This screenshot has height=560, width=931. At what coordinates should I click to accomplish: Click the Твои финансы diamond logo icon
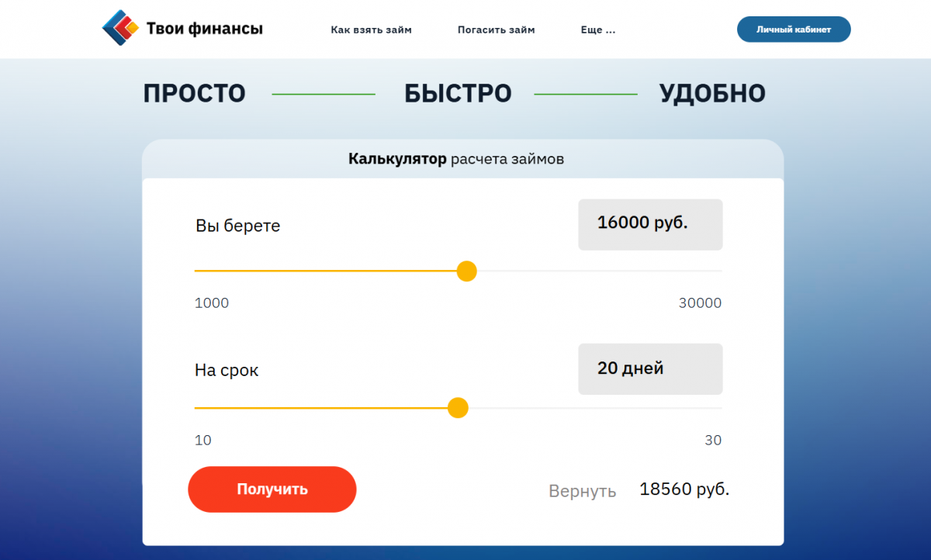coord(120,29)
